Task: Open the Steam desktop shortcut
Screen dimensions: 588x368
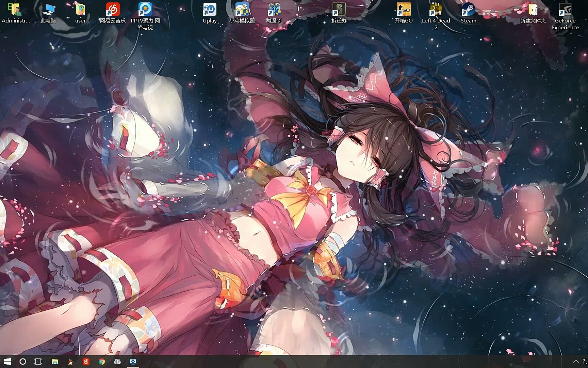Action: point(468,14)
